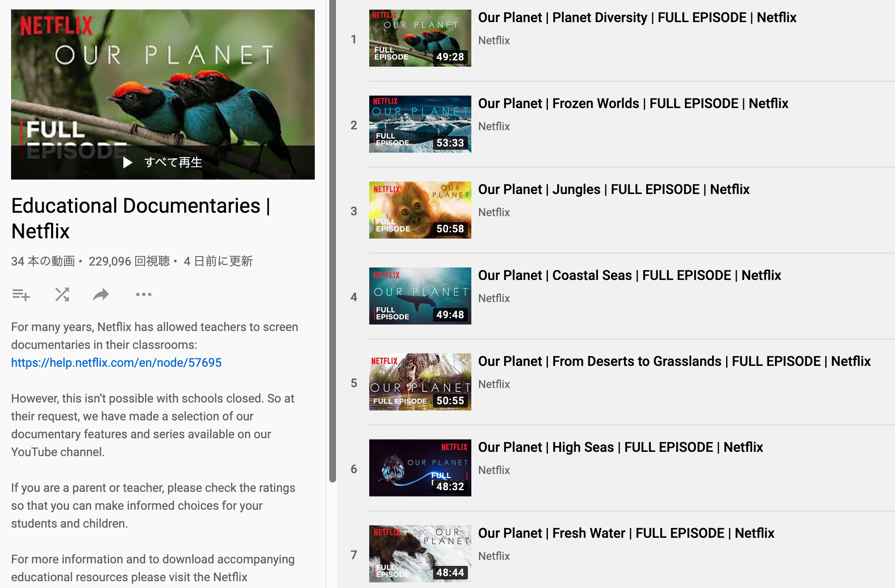The height and width of the screenshot is (588, 895).
Task: Open Fresh Water full episode title
Action: click(x=626, y=533)
